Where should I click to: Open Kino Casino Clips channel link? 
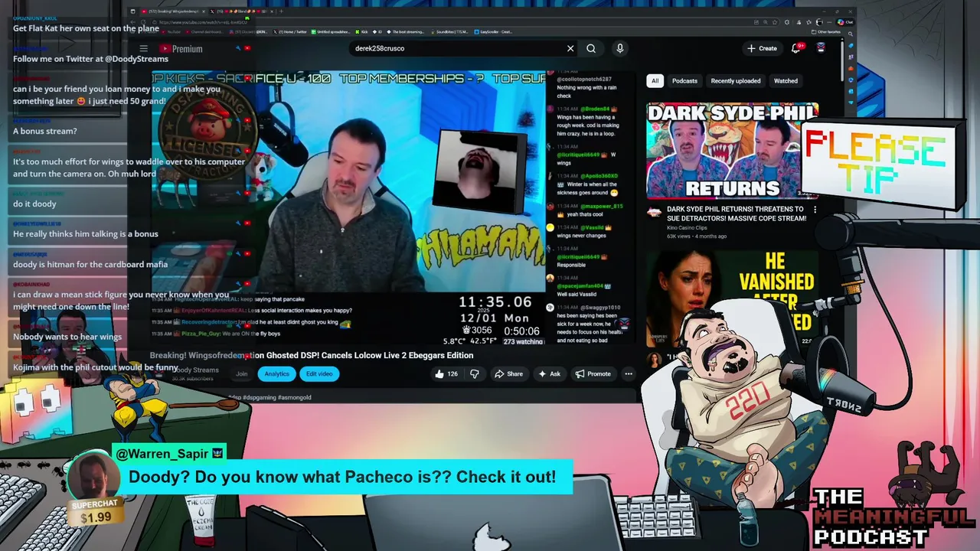pyautogui.click(x=687, y=227)
